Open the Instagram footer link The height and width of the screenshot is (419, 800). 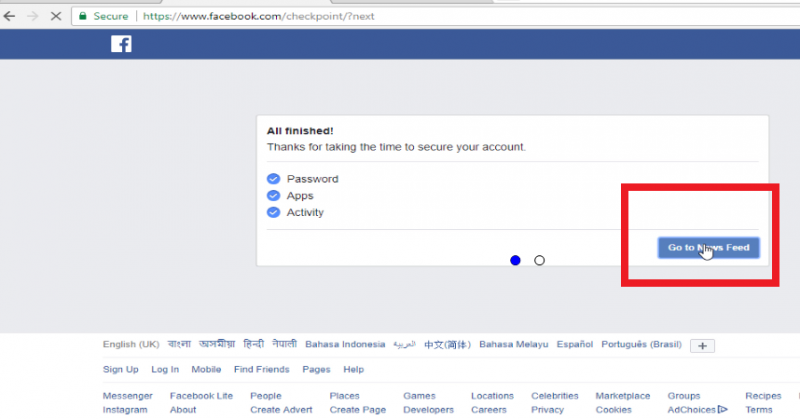pos(125,409)
